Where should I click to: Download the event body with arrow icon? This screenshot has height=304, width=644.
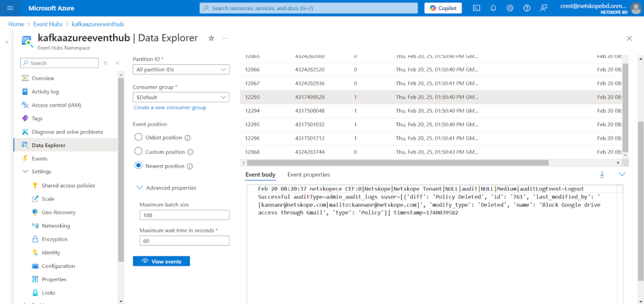(602, 175)
